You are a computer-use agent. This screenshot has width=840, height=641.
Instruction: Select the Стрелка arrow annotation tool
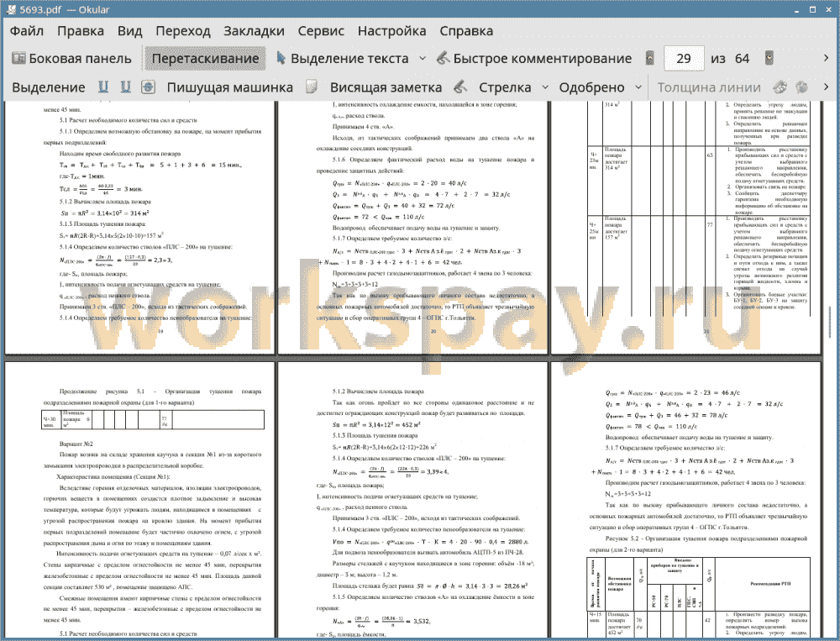(x=505, y=87)
